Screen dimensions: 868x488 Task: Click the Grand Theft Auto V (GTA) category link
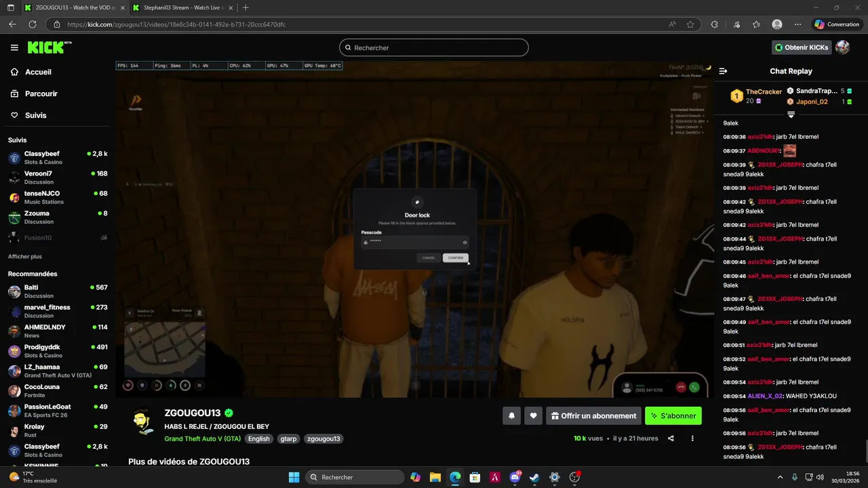tap(202, 439)
